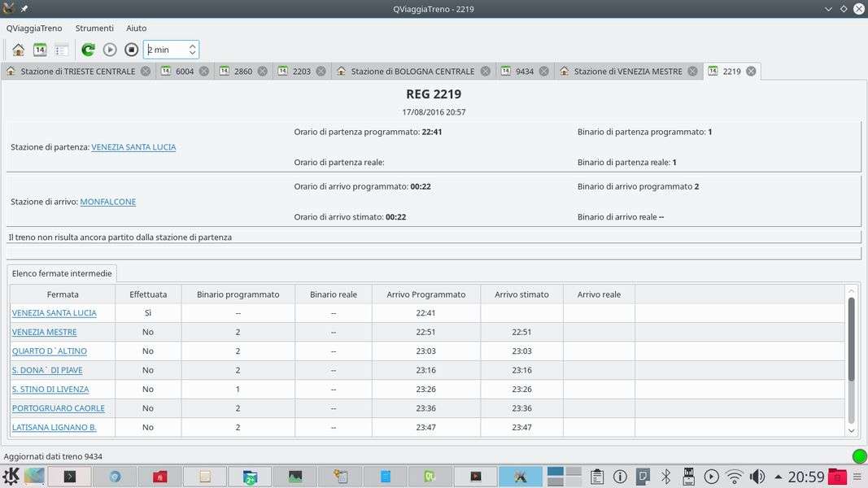Click the train calendar toolbar icon

click(x=40, y=50)
